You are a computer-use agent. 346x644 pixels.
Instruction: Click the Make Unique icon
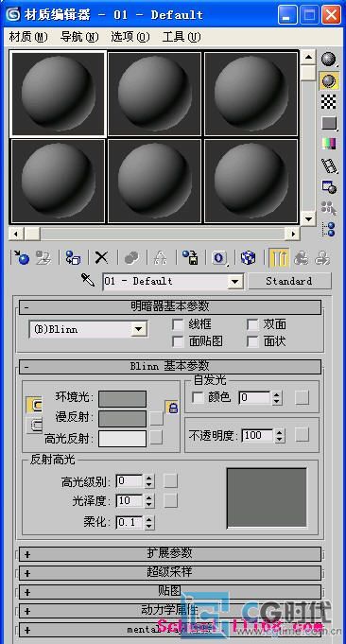tap(160, 258)
